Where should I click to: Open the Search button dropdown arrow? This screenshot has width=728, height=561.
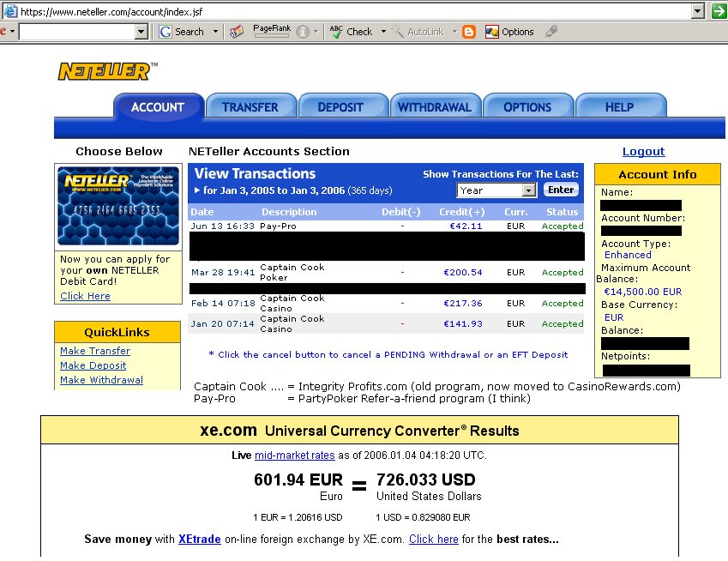[x=215, y=32]
